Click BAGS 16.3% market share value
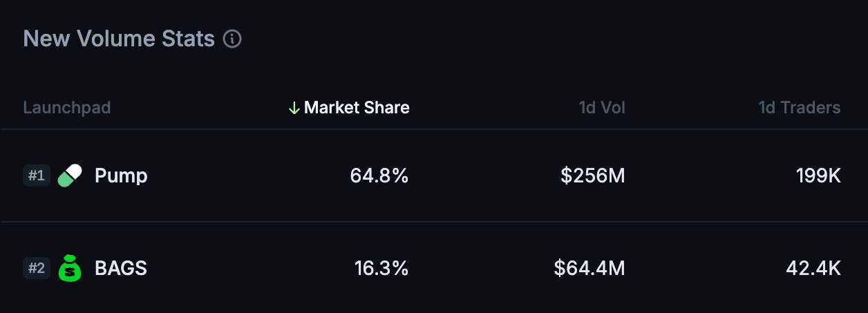The image size is (868, 313). point(381,268)
